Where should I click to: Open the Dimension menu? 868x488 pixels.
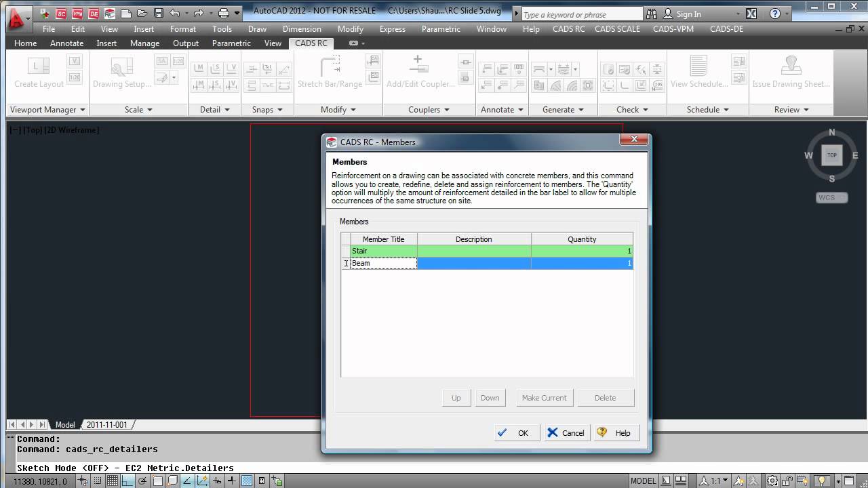pyautogui.click(x=302, y=29)
